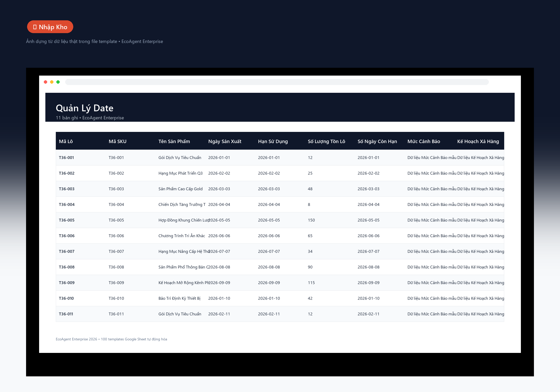The width and height of the screenshot is (560, 392).
Task: Select the bold lot code T36-001
Action: click(x=66, y=157)
